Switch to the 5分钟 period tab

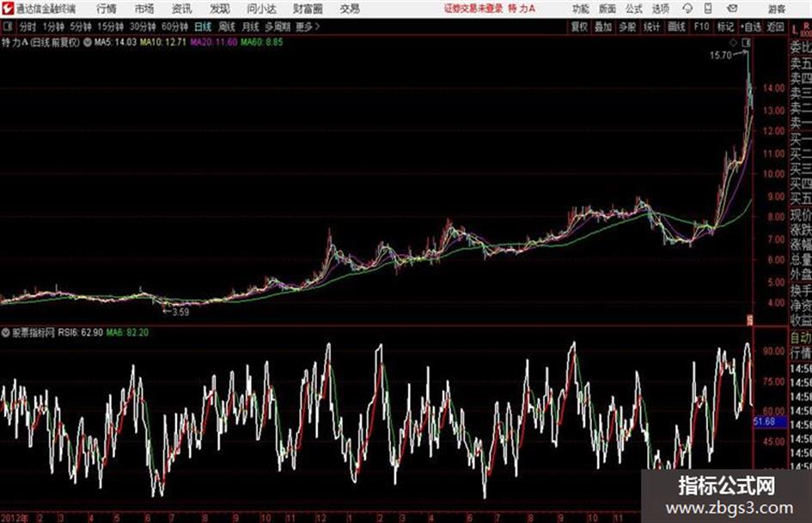tap(81, 27)
